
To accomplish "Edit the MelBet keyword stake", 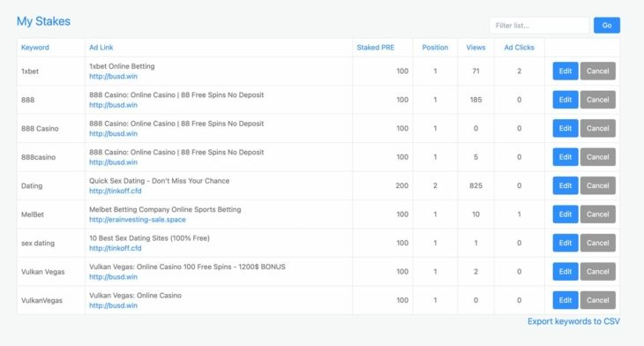I will 565,214.
